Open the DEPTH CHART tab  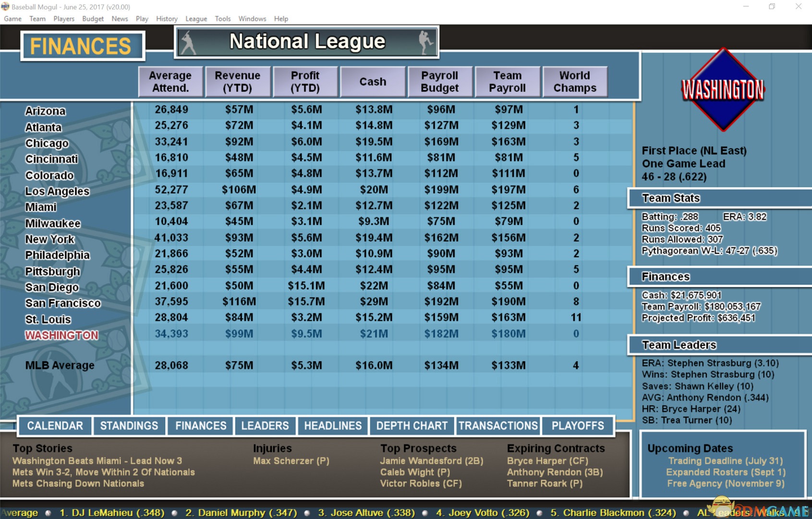tap(412, 426)
